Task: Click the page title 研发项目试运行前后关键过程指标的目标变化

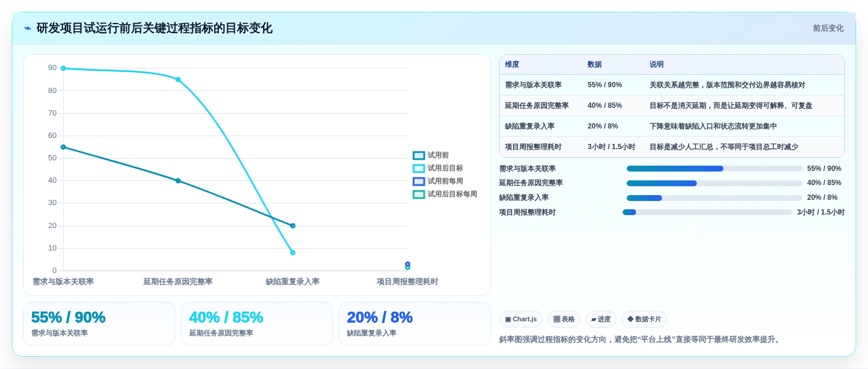Action: coord(155,28)
